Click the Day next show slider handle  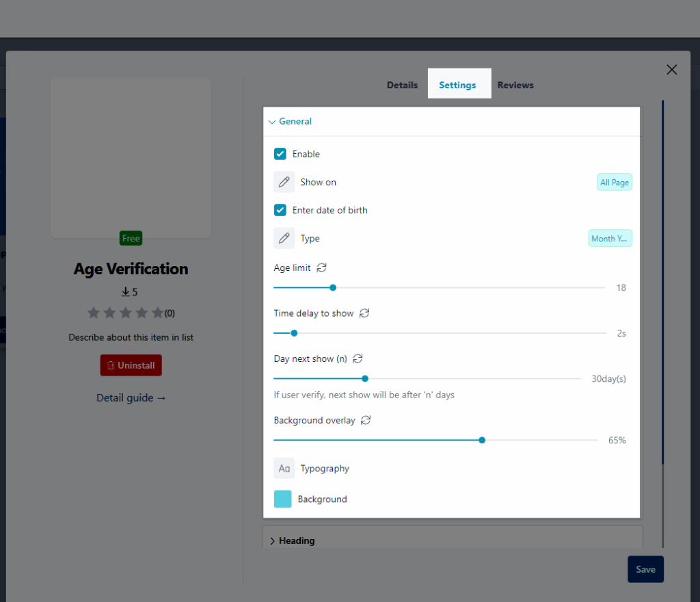tap(365, 379)
